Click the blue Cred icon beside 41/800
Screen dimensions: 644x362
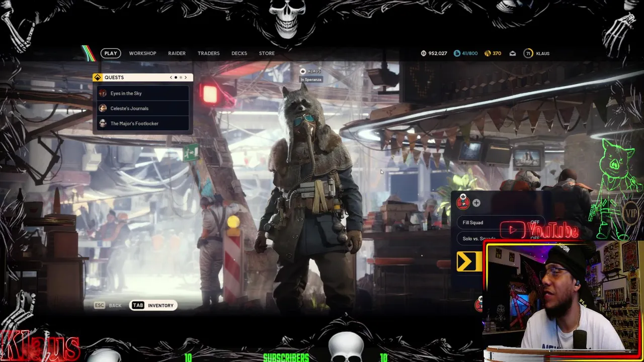tap(457, 53)
